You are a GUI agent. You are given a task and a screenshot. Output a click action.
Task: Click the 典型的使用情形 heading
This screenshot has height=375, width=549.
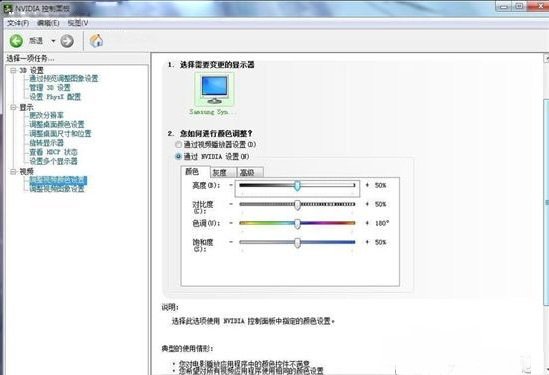coord(187,348)
